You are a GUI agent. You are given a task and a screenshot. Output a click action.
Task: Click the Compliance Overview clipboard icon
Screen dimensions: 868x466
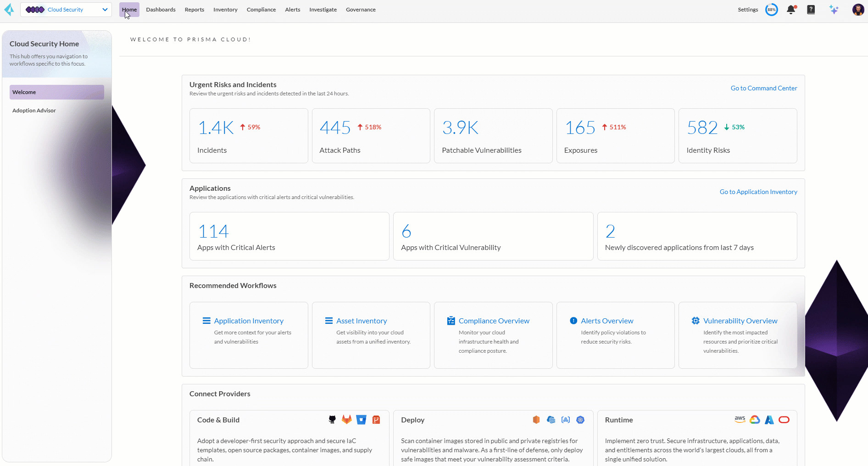451,321
